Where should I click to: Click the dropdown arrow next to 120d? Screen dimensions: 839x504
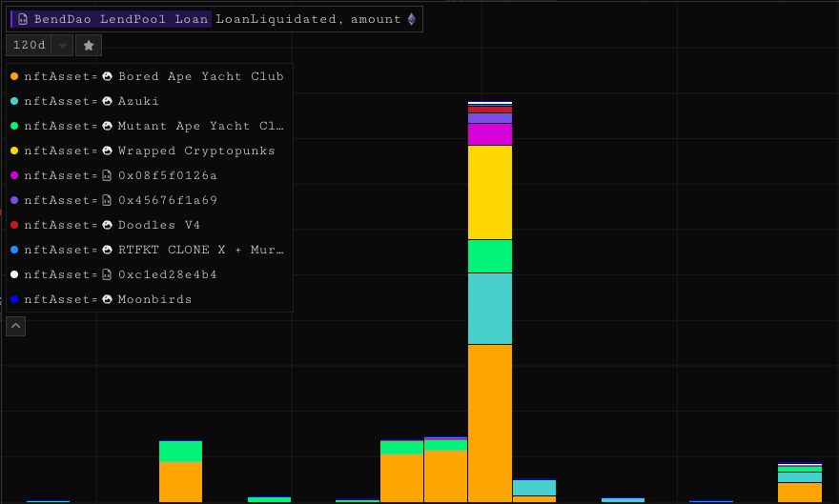(63, 46)
